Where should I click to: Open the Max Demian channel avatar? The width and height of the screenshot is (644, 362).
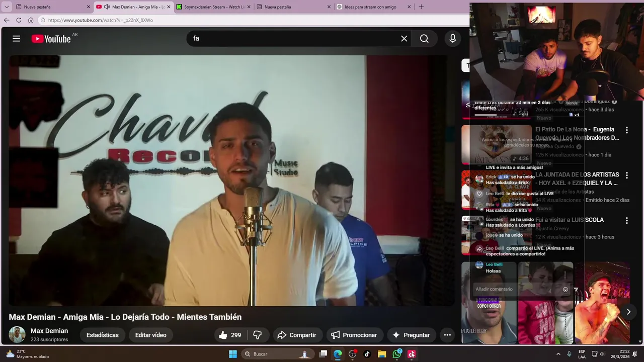17,335
